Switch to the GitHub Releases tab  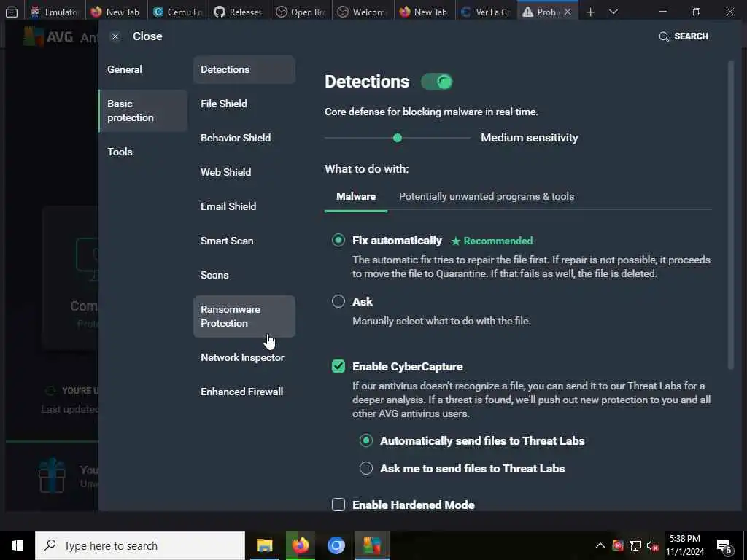(239, 12)
